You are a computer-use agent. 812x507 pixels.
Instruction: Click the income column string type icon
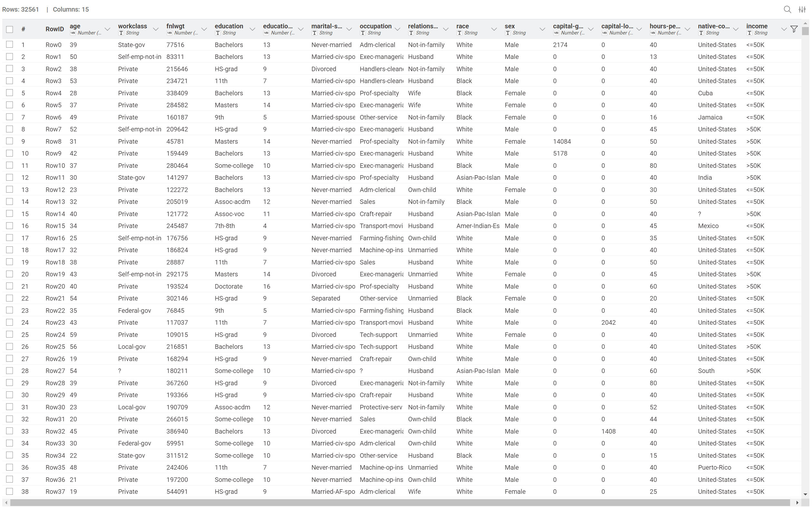click(x=749, y=33)
